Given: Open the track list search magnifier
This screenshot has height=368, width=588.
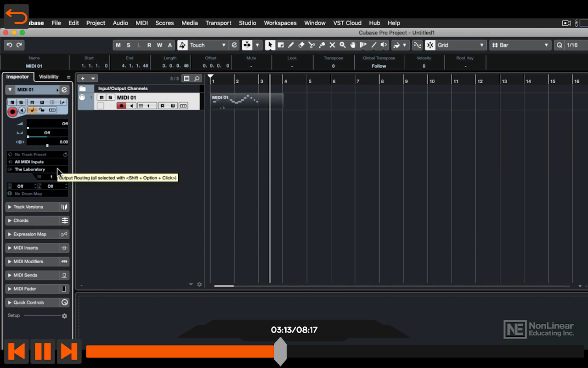Looking at the screenshot, I should [x=197, y=79].
